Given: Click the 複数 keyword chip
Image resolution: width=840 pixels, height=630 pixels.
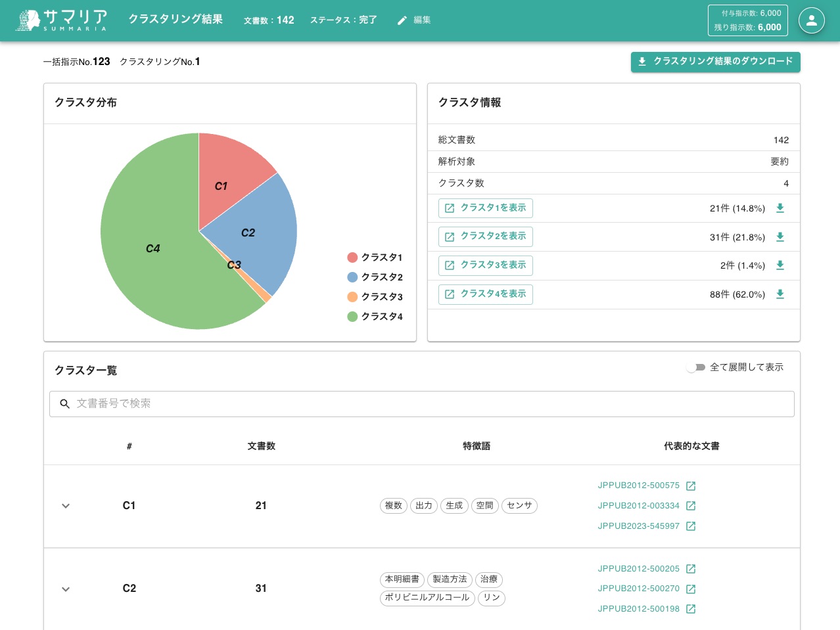Looking at the screenshot, I should point(394,506).
